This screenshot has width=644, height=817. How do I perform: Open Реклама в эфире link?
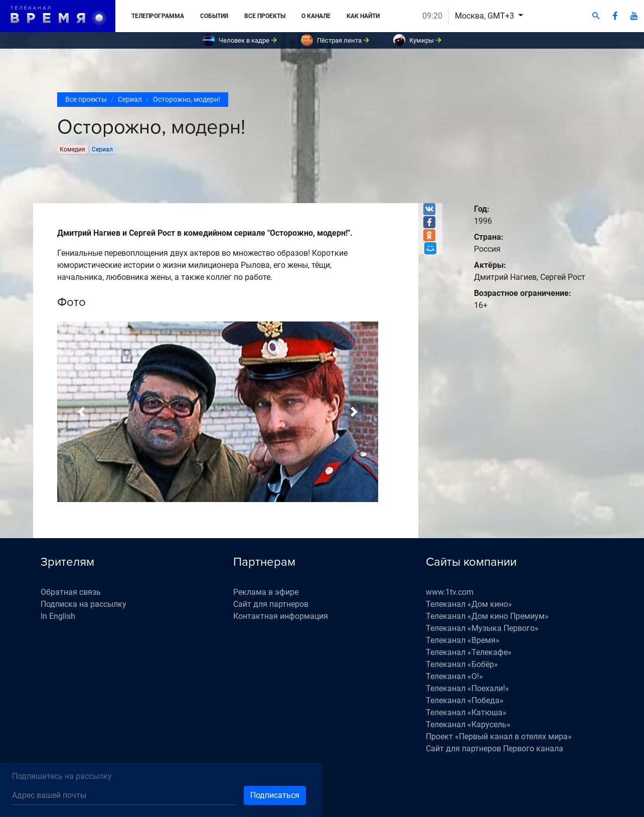coord(266,592)
